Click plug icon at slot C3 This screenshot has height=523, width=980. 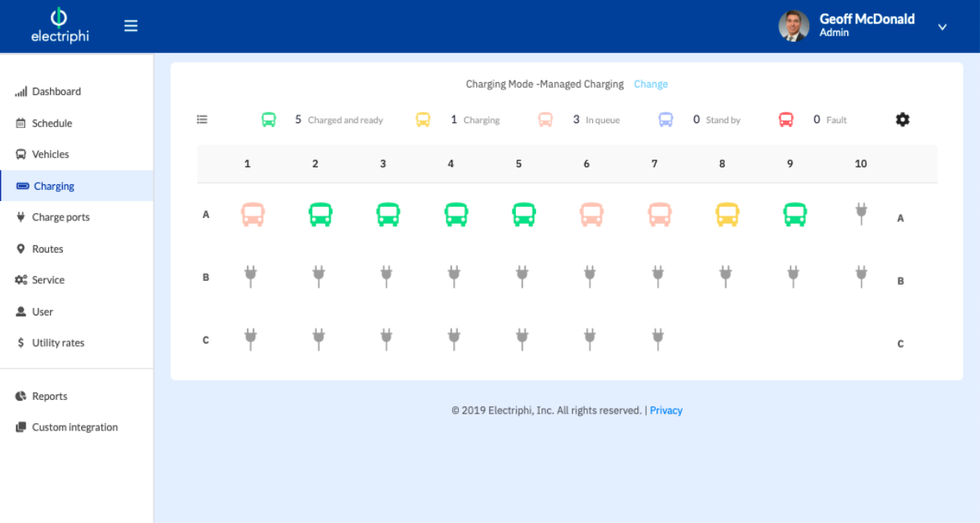[386, 340]
